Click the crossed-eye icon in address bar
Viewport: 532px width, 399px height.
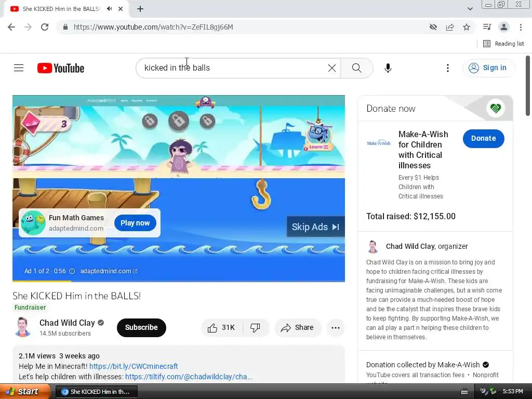click(433, 27)
